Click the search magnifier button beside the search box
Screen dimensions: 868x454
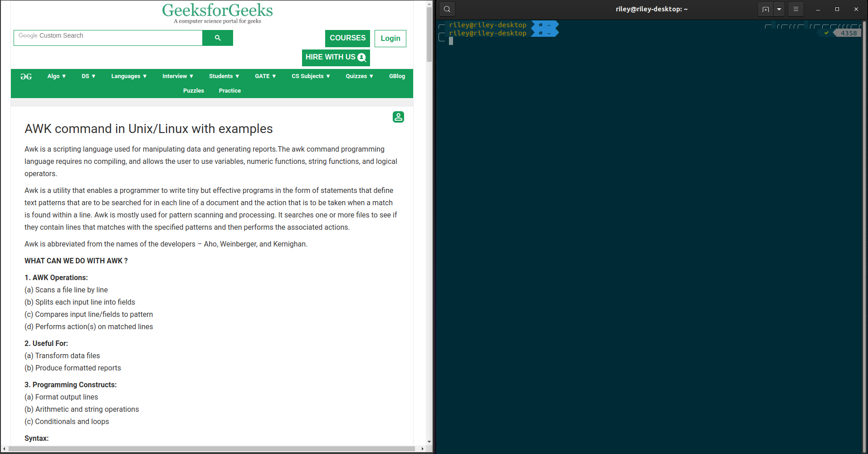(x=217, y=38)
